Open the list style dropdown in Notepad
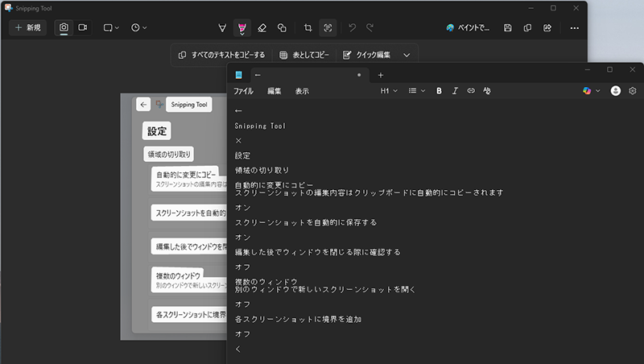The width and height of the screenshot is (644, 364). pyautogui.click(x=416, y=91)
